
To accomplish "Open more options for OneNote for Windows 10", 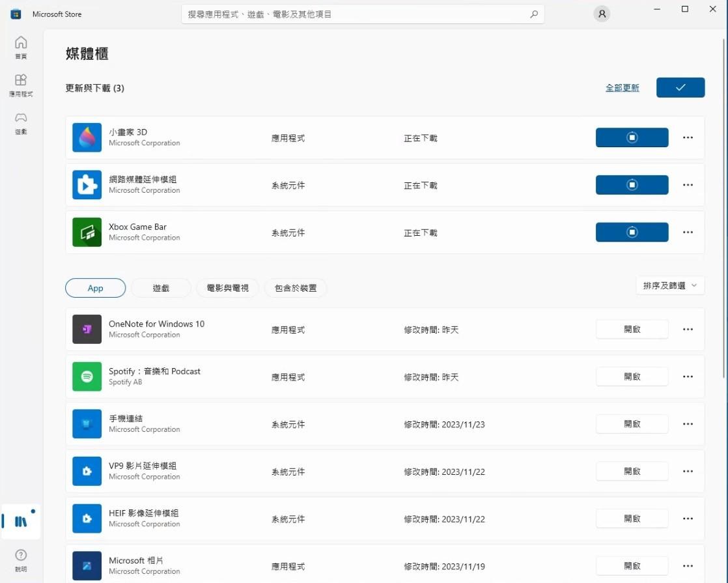I will pyautogui.click(x=688, y=329).
